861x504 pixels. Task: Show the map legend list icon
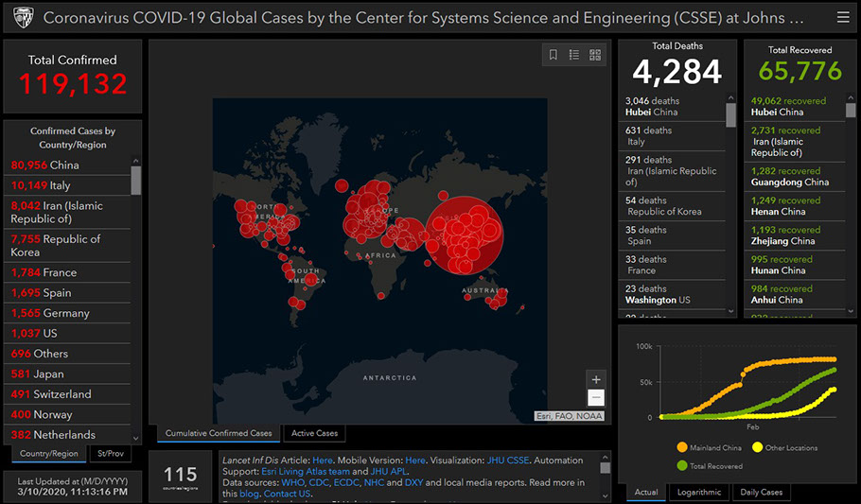pos(573,54)
